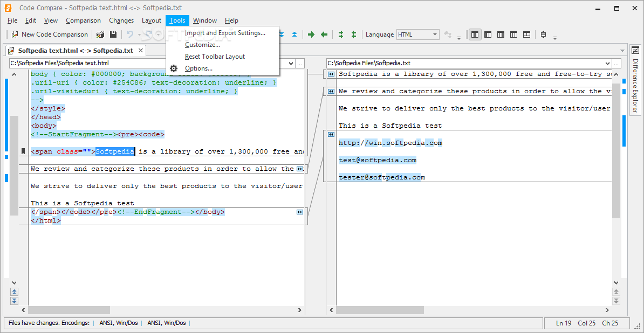Click Ln 19 in the status bar
The image size is (644, 333).
[x=565, y=323]
